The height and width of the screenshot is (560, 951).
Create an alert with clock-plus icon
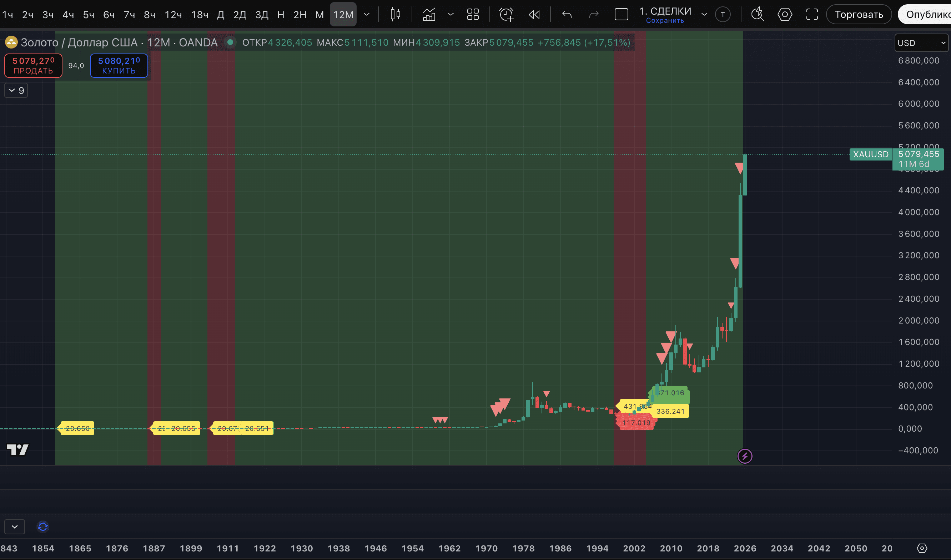506,15
